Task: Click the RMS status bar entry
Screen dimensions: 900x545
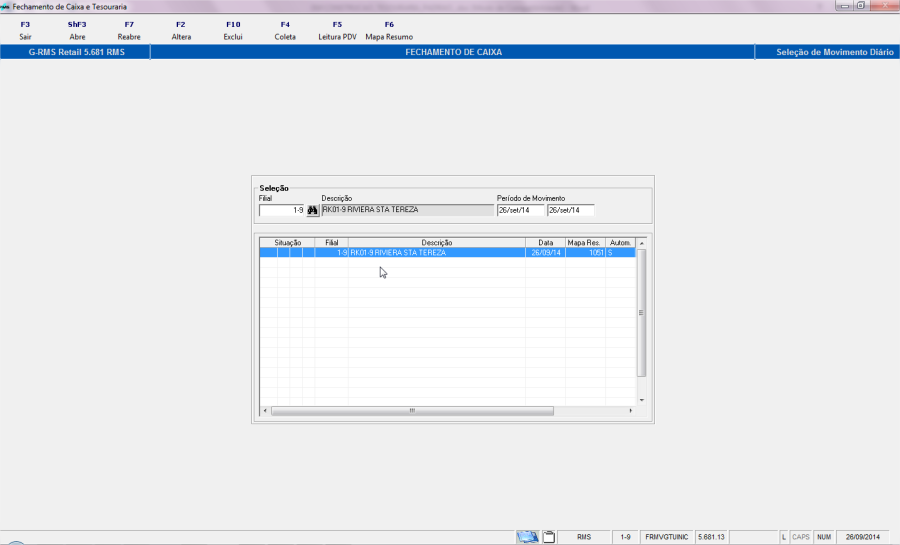Action: (584, 537)
